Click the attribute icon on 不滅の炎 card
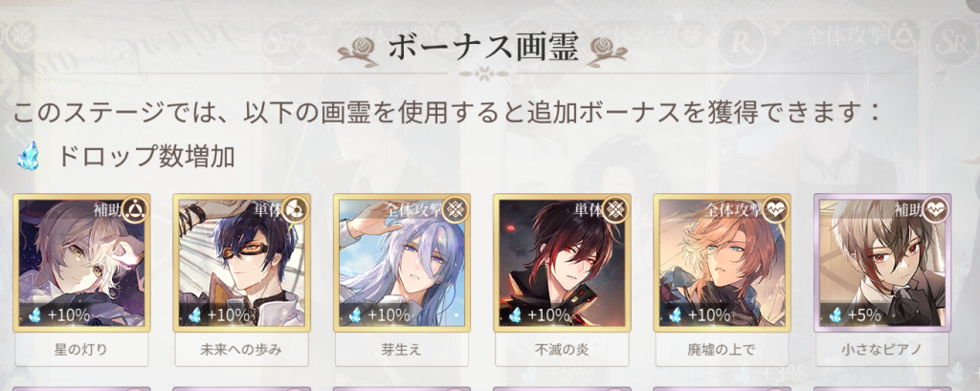The image size is (980, 391). click(x=615, y=210)
